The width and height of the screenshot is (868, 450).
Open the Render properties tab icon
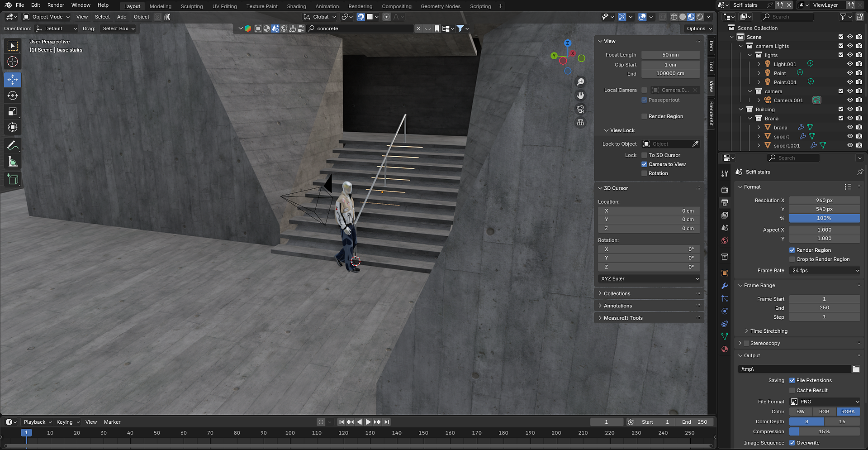click(725, 190)
